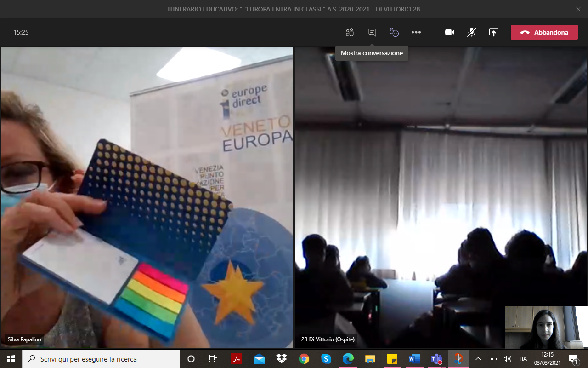Launch Adobe Acrobat from the taskbar
Screen dimensions: 588x368
236,359
